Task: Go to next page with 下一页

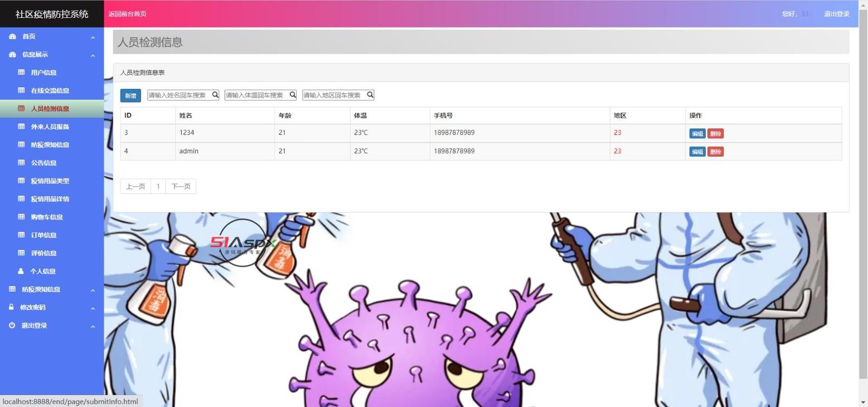Action: (181, 186)
